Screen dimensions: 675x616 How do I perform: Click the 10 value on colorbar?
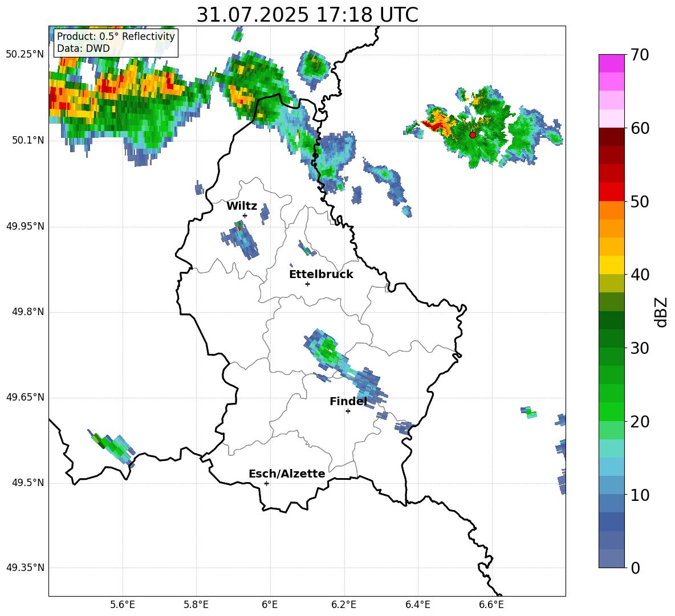[640, 495]
